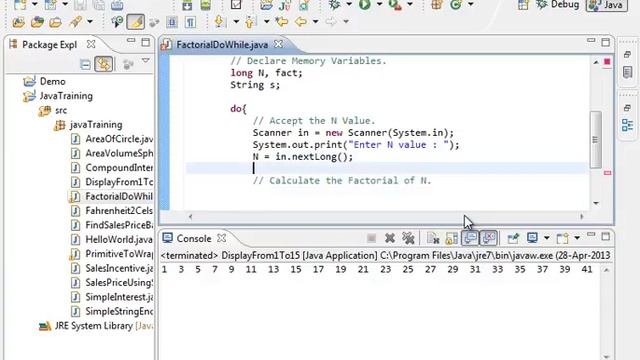The height and width of the screenshot is (360, 640).
Task: Open the Next Annotation dropdown arrow
Action: coord(236,21)
